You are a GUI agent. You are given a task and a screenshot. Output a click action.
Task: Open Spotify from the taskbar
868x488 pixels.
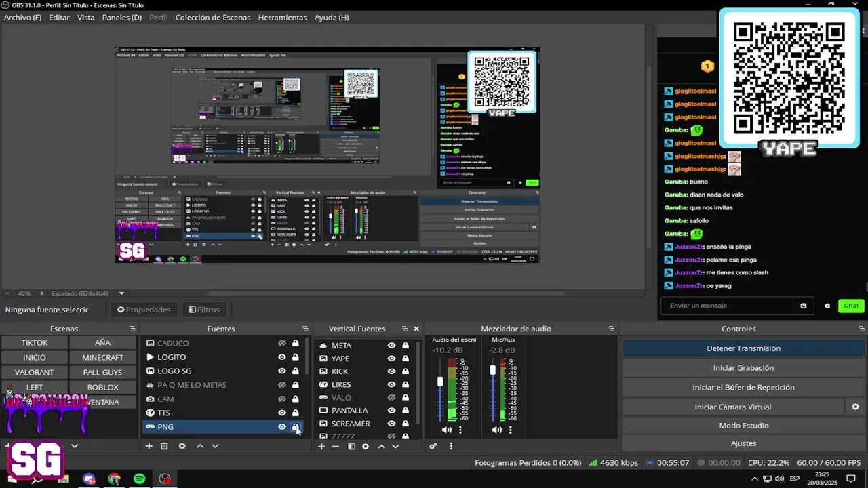[x=140, y=479]
